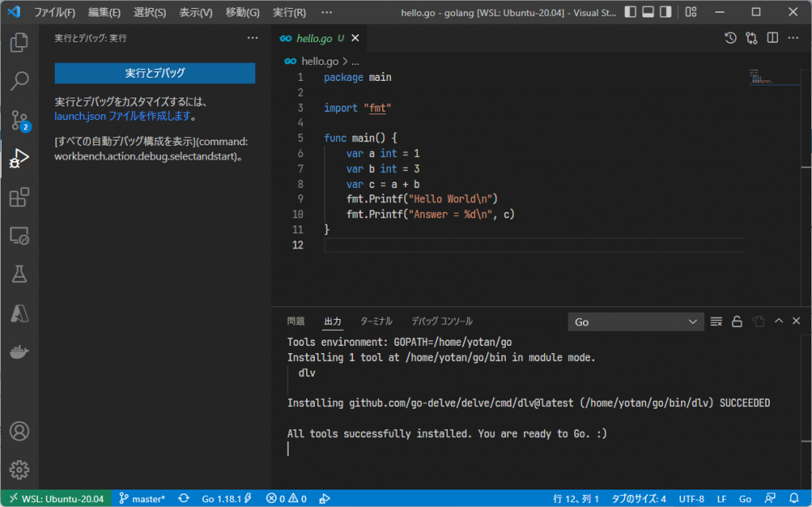Image resolution: width=812 pixels, height=507 pixels.
Task: Open the Azure view
Action: [19, 313]
